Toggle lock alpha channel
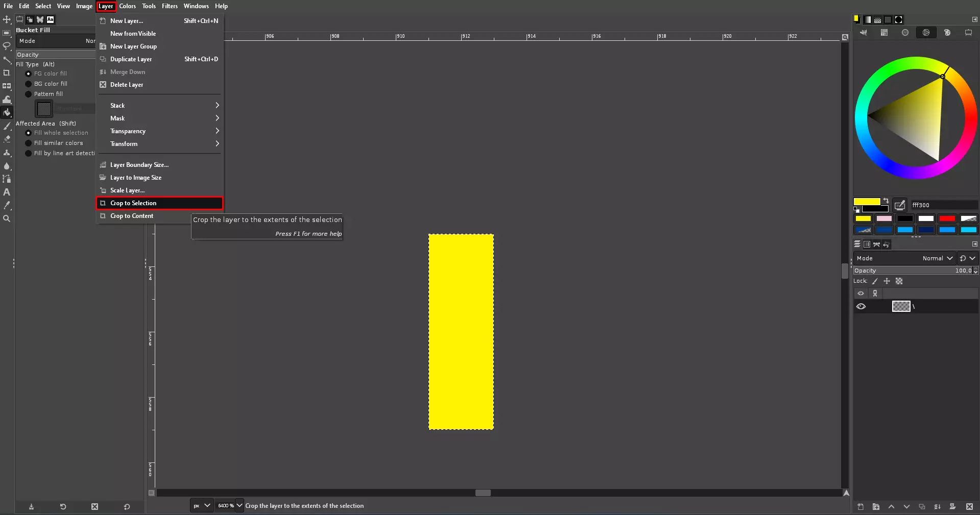 (899, 281)
